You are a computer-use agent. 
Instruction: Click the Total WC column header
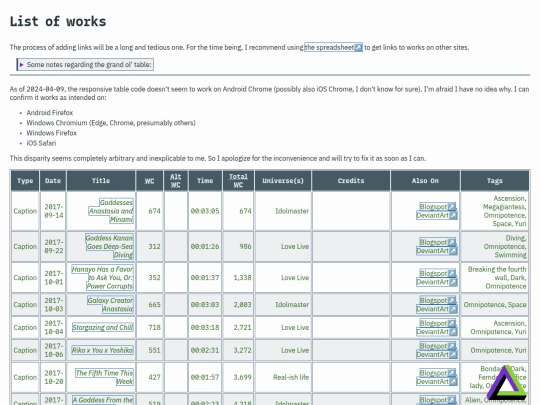238,180
